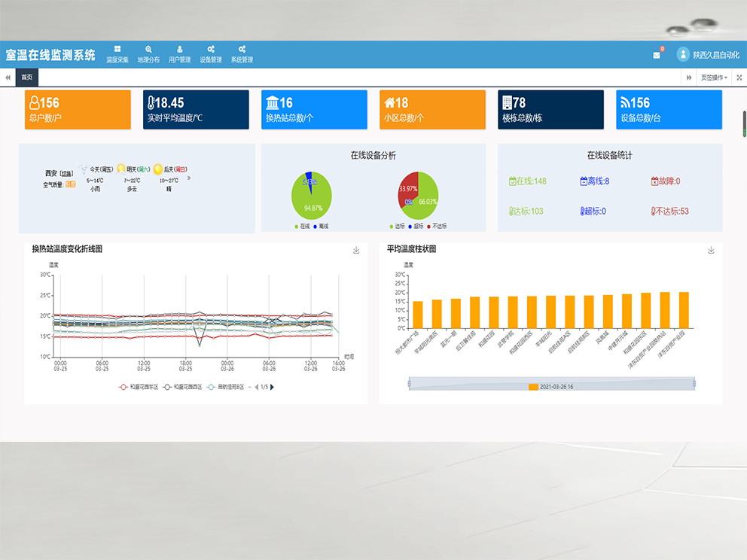Click the 离线:8 offline statistic
747x560 pixels.
coord(595,181)
